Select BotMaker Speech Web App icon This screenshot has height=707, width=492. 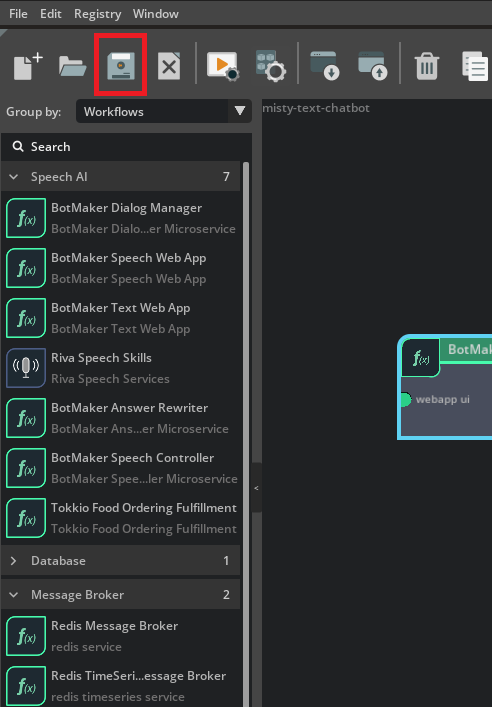click(x=26, y=268)
